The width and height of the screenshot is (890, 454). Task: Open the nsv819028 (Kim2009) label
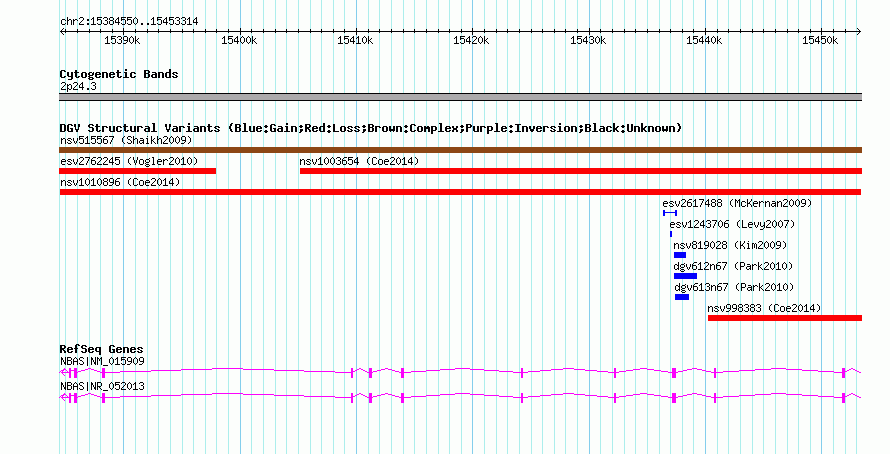(x=731, y=245)
